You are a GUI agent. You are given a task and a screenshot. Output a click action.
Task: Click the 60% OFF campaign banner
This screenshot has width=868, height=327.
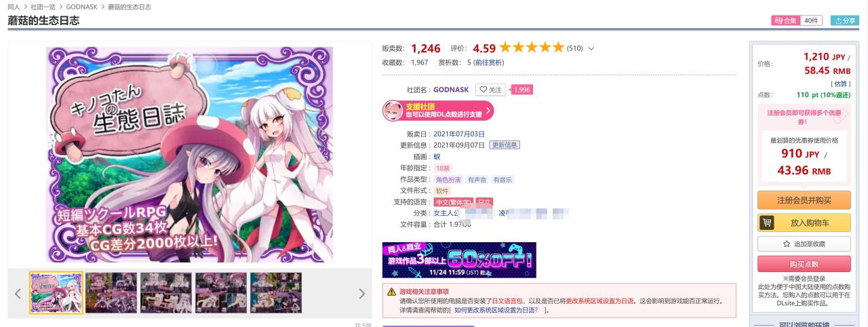pos(459,260)
